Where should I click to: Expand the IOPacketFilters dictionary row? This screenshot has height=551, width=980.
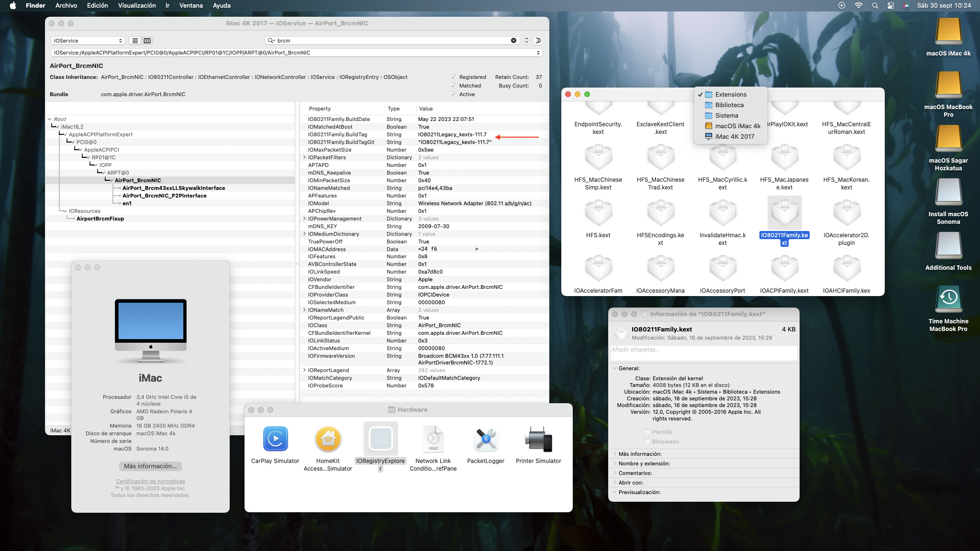[x=304, y=157]
